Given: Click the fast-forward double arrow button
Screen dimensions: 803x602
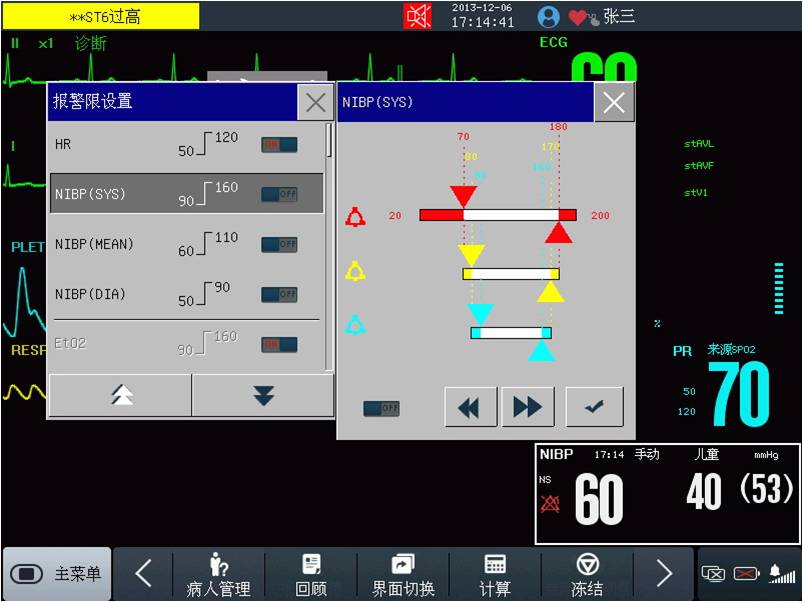Looking at the screenshot, I should pos(527,407).
